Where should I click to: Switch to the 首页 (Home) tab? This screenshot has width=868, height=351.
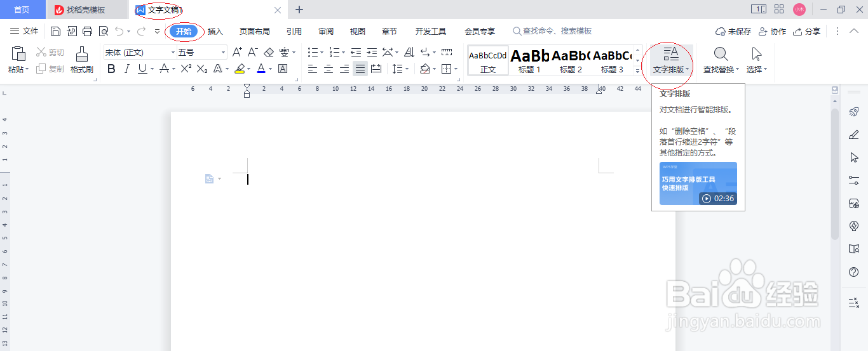pyautogui.click(x=22, y=10)
